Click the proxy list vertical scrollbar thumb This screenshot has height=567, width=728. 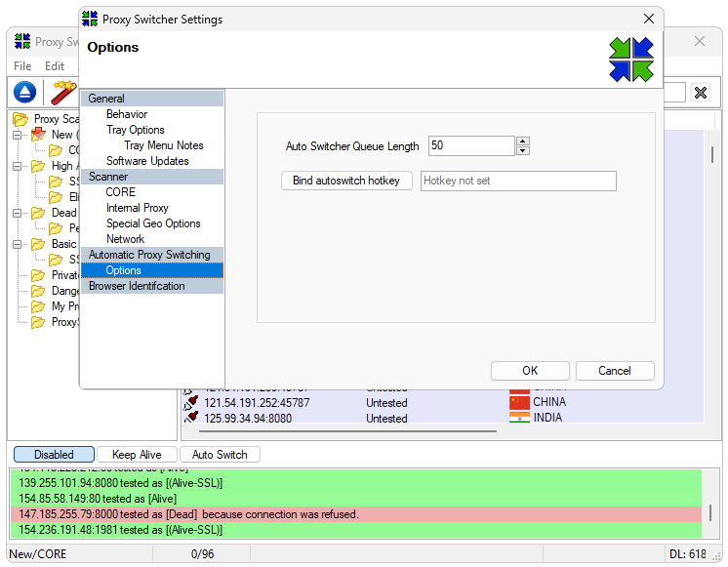coord(711,154)
